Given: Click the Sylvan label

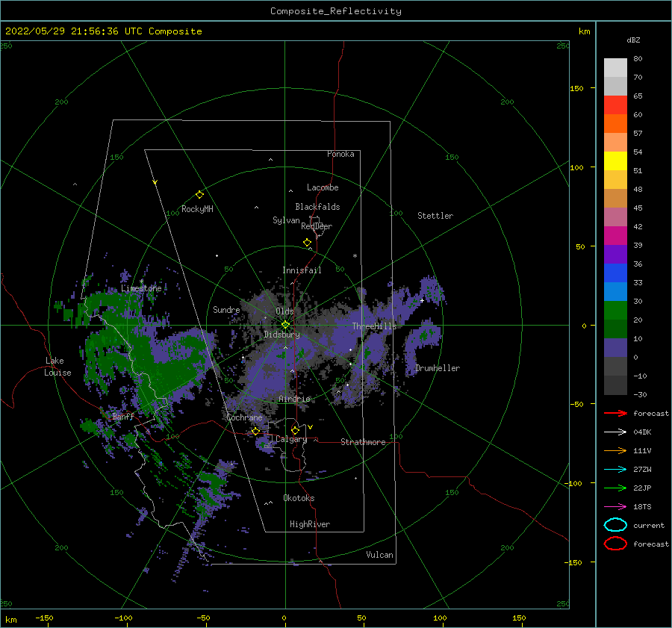Looking at the screenshot, I should (x=286, y=221).
